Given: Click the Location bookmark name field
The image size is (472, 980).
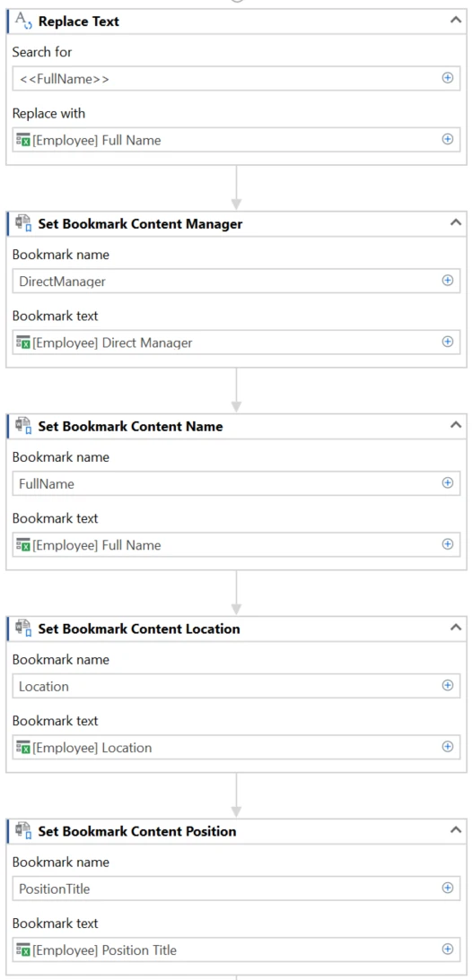Looking at the screenshot, I should click(236, 686).
